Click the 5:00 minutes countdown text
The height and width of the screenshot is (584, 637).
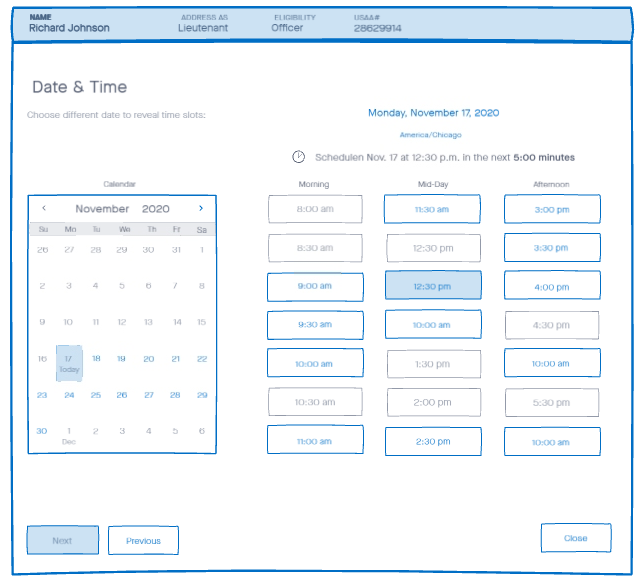click(544, 158)
